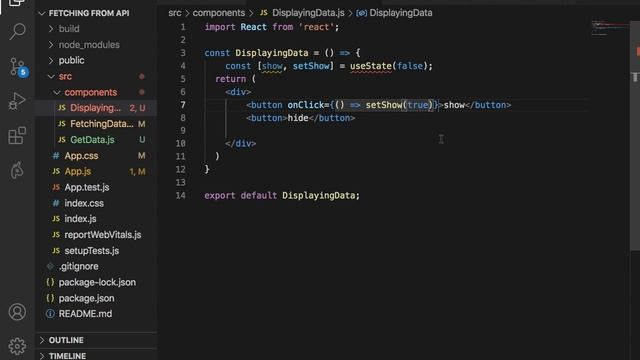The image size is (640, 360).
Task: Click line number 7 in gutter
Action: [x=183, y=105]
